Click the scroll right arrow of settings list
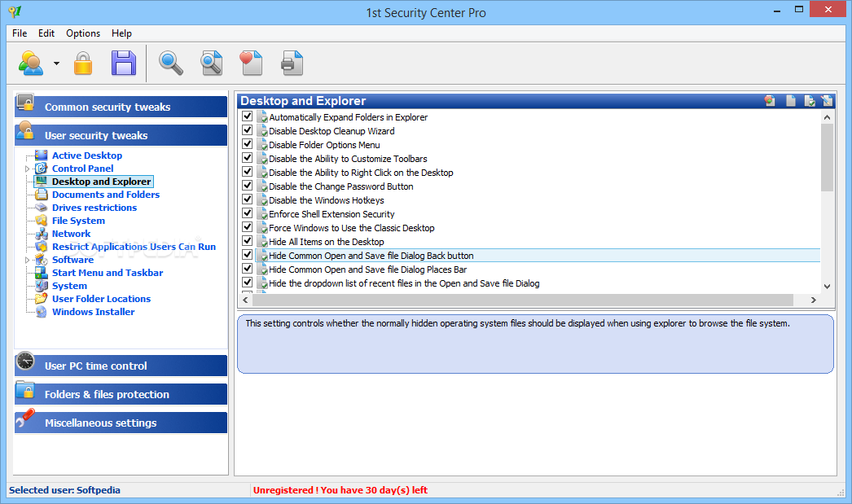This screenshot has height=504, width=852. pos(814,300)
